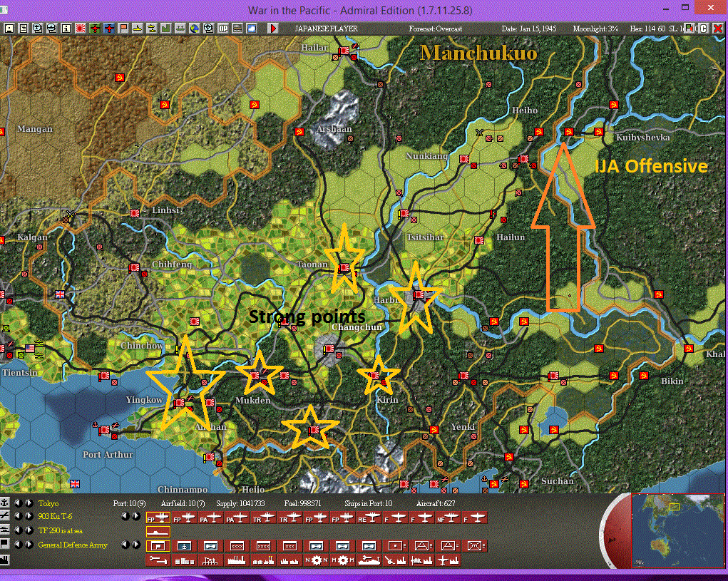The image size is (728, 581).
Task: Select the NF night fighter unit icon
Action: (x=448, y=517)
